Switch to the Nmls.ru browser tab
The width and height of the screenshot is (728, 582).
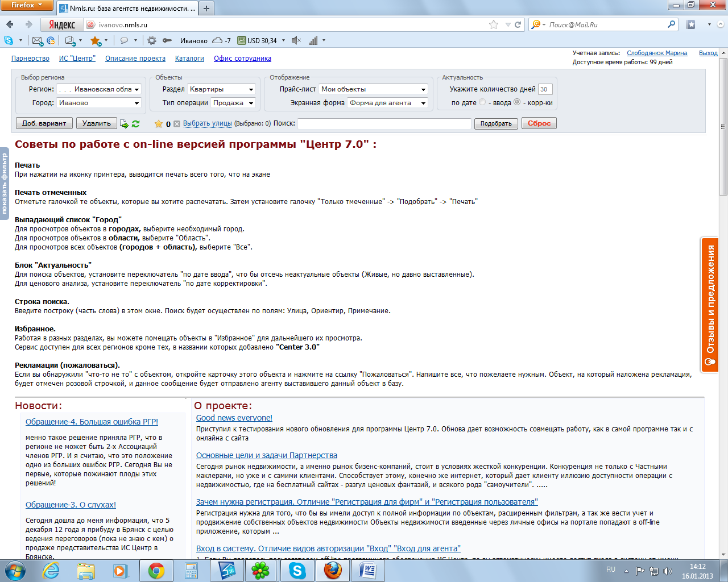[127, 9]
